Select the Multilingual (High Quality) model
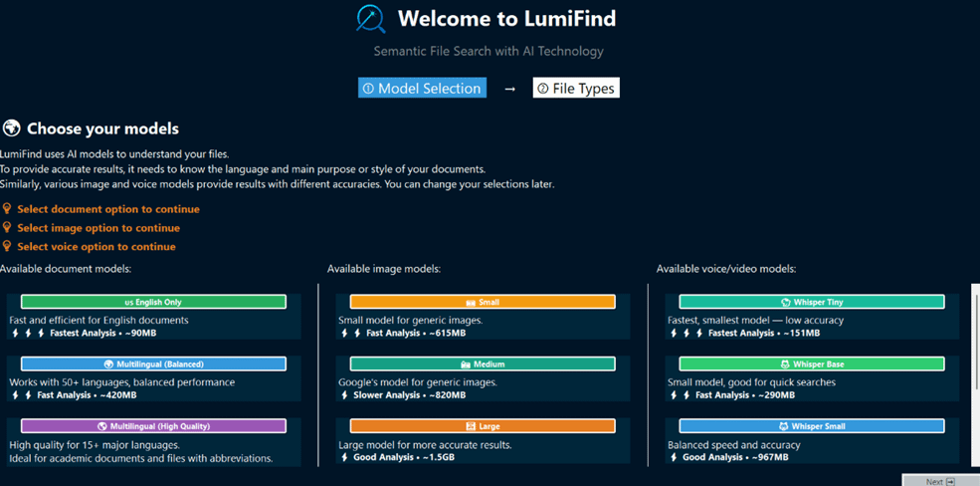980x486 pixels. [x=153, y=426]
